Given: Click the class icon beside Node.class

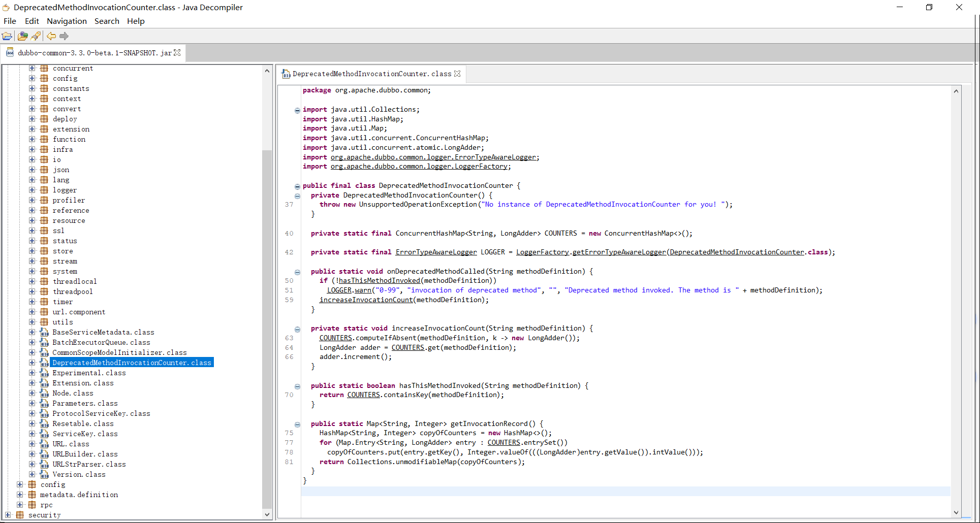Looking at the screenshot, I should click(44, 393).
